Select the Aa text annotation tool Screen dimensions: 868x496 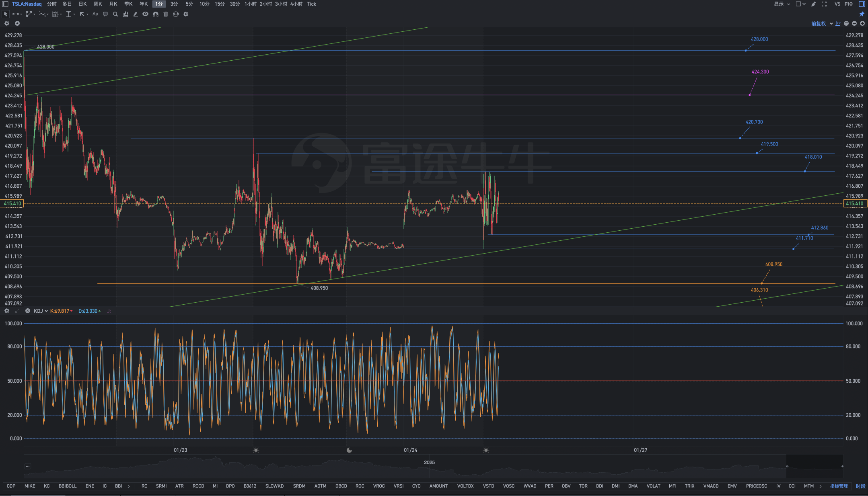(x=95, y=14)
